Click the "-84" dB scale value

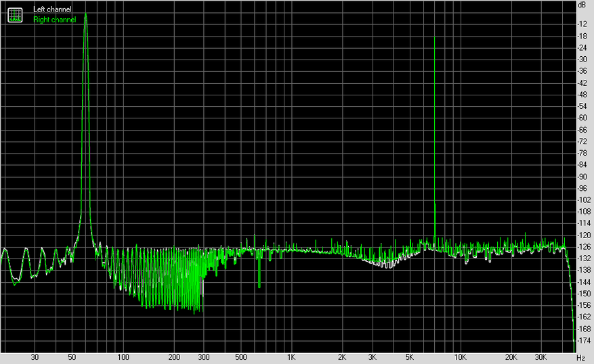coord(582,165)
